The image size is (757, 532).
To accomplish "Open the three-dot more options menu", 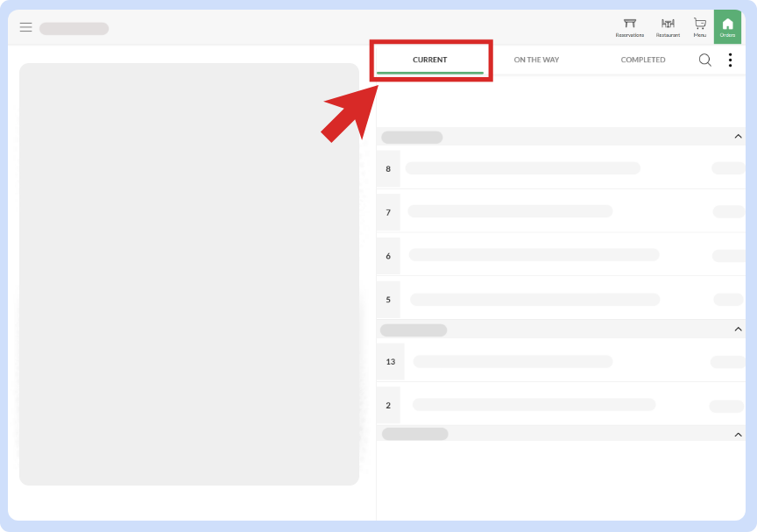I will [x=730, y=60].
